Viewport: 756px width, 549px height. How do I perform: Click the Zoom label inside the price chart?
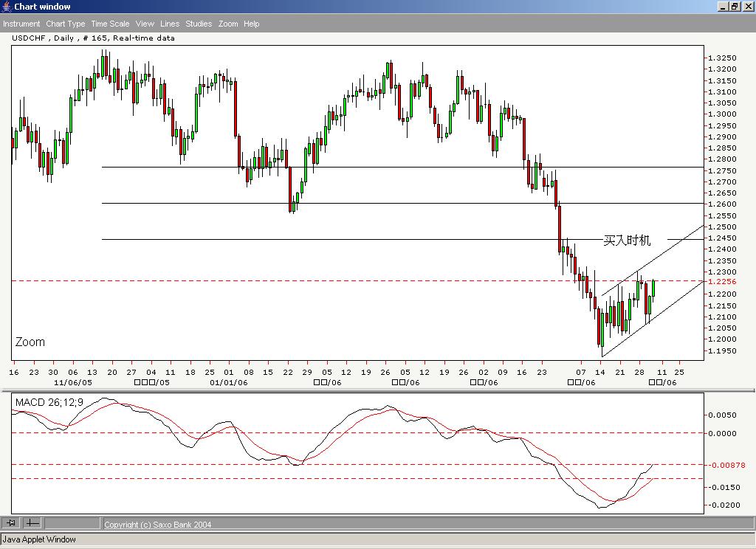click(30, 342)
